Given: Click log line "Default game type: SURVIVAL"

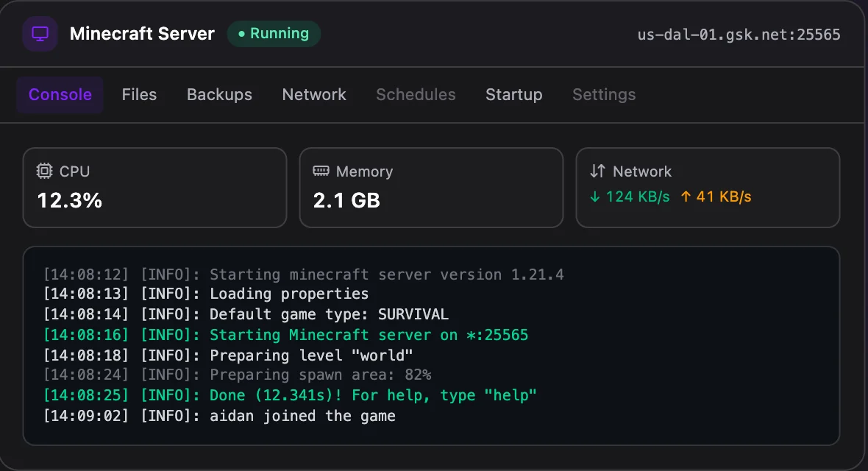Looking at the screenshot, I should click(x=246, y=314).
